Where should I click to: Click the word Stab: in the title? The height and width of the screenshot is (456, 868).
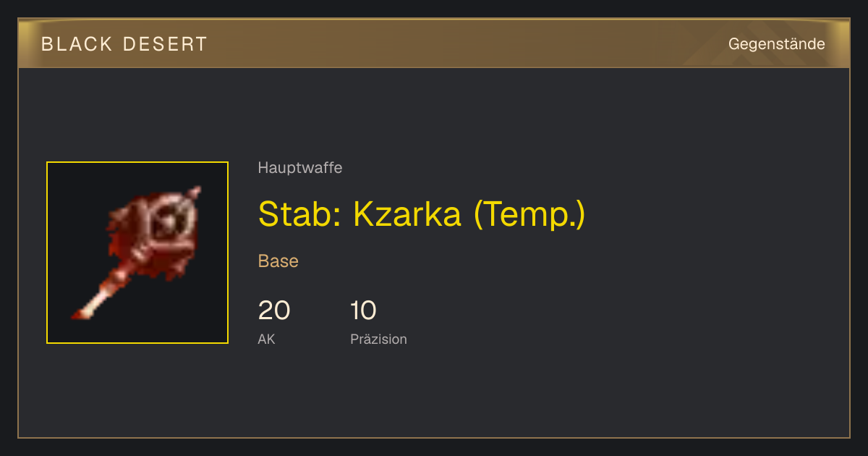coord(299,214)
